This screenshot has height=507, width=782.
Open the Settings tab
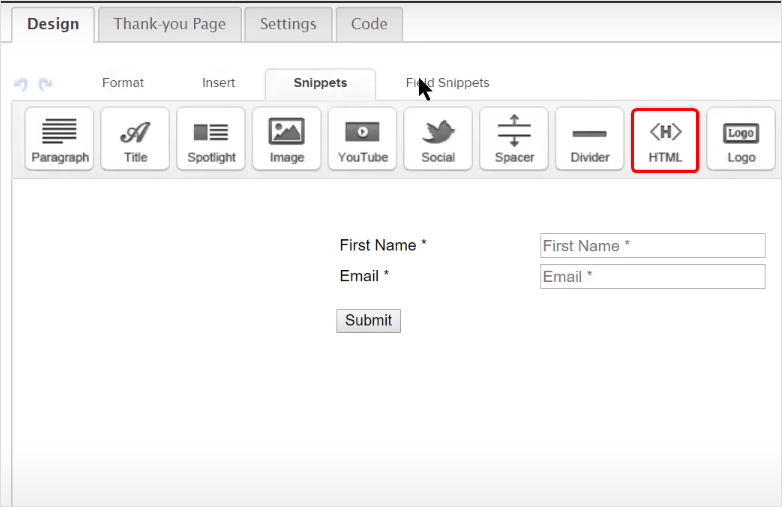288,24
